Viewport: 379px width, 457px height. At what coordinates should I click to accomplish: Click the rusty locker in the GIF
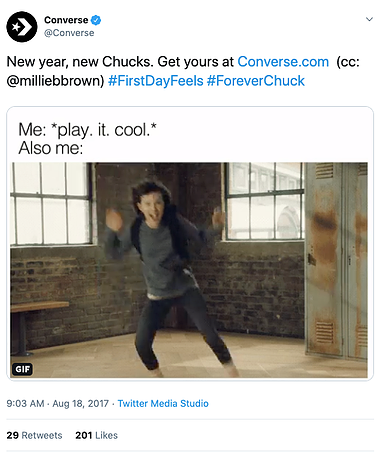(x=336, y=260)
